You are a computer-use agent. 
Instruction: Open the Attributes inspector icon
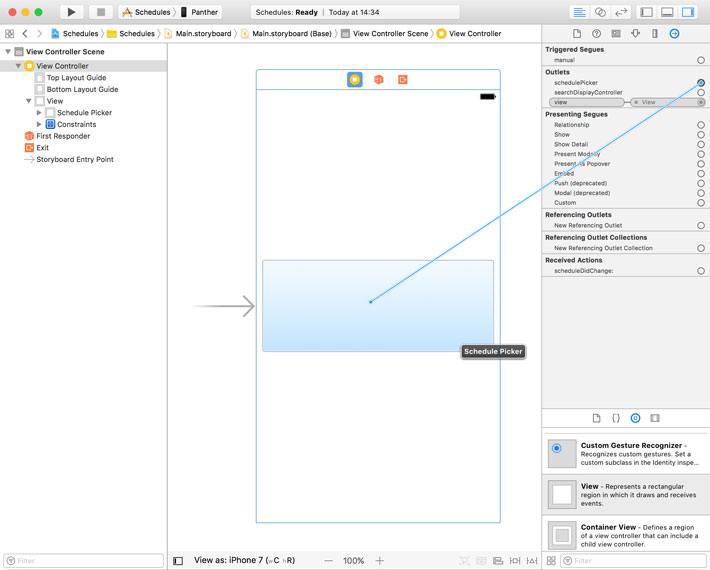tap(635, 33)
